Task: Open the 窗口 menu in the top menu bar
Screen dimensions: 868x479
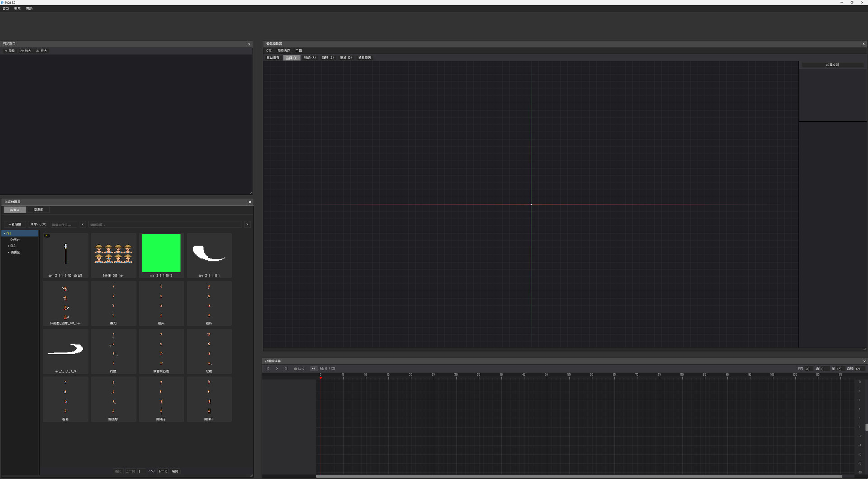Action: (x=5, y=9)
